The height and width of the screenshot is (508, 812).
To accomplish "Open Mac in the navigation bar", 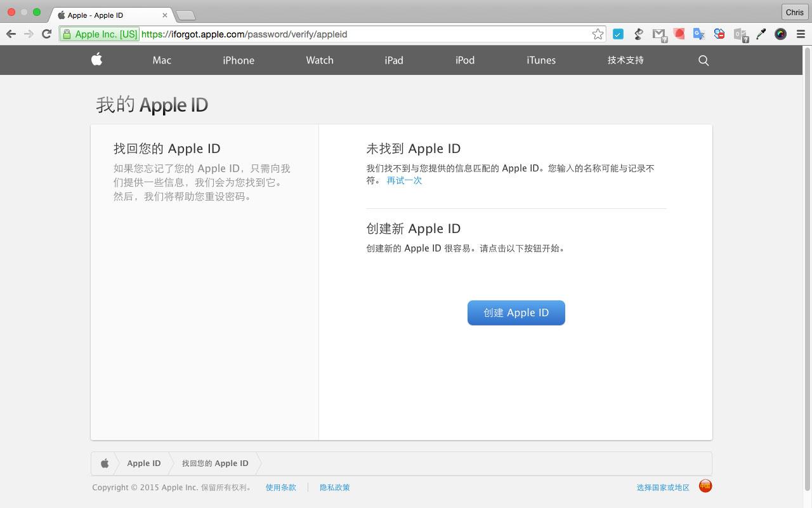I will (162, 60).
